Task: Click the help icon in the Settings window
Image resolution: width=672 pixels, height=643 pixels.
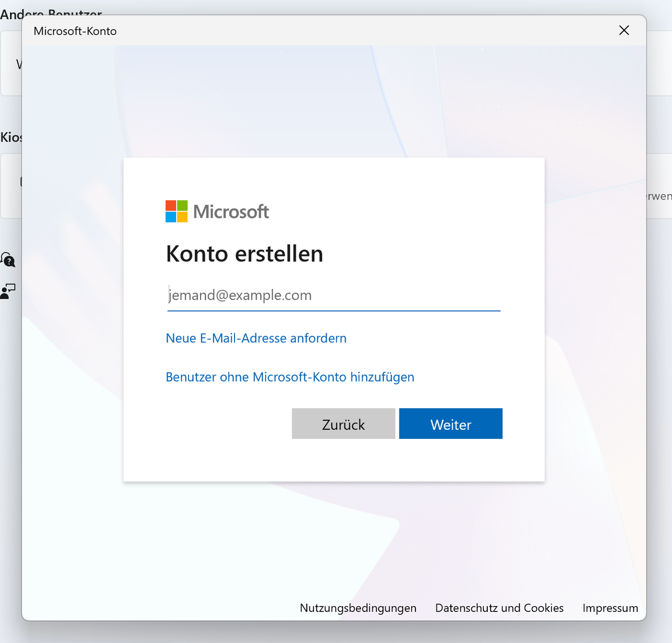Action: click(8, 260)
